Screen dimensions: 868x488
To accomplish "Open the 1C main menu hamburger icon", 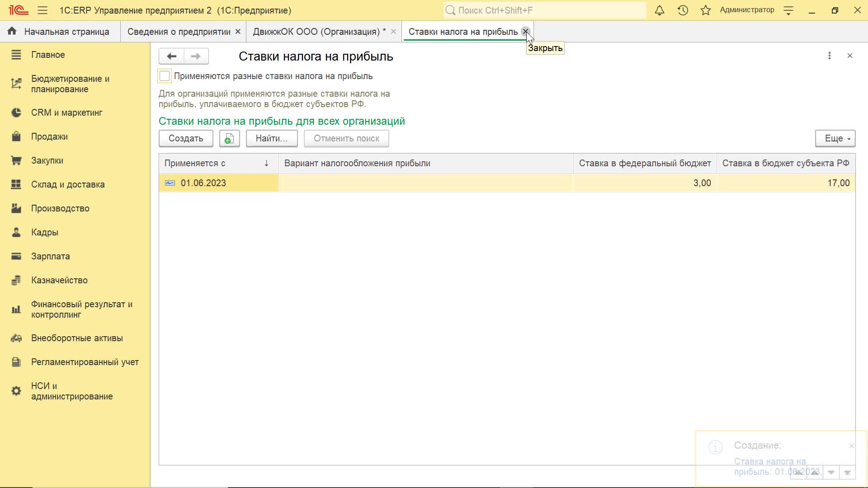I will pos(42,10).
